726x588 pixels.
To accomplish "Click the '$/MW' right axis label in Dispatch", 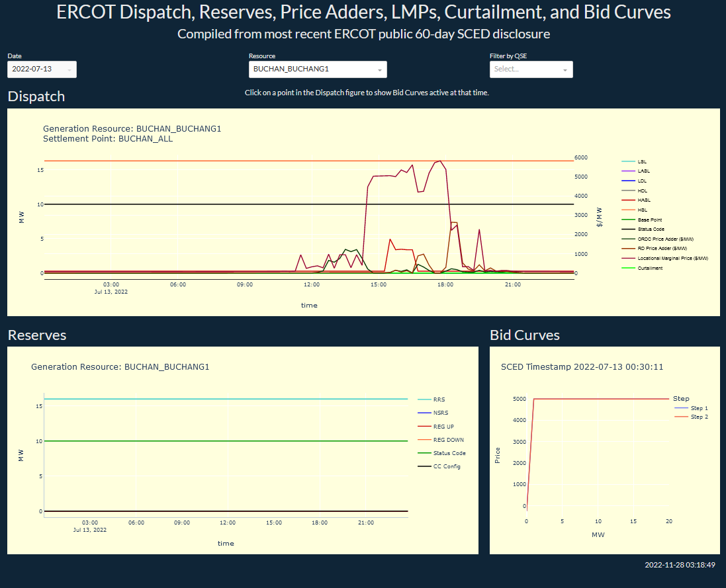I will click(x=600, y=217).
